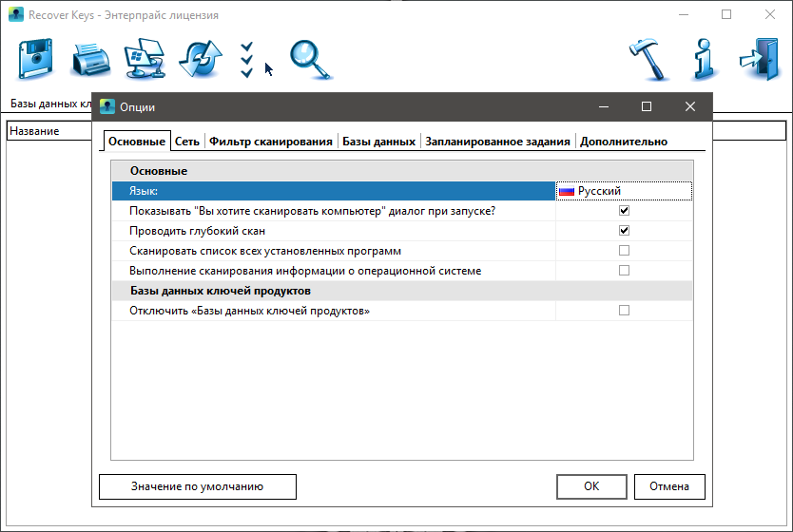Click the Опции dialog title icon
Image resolution: width=793 pixels, height=532 pixels.
[107, 106]
